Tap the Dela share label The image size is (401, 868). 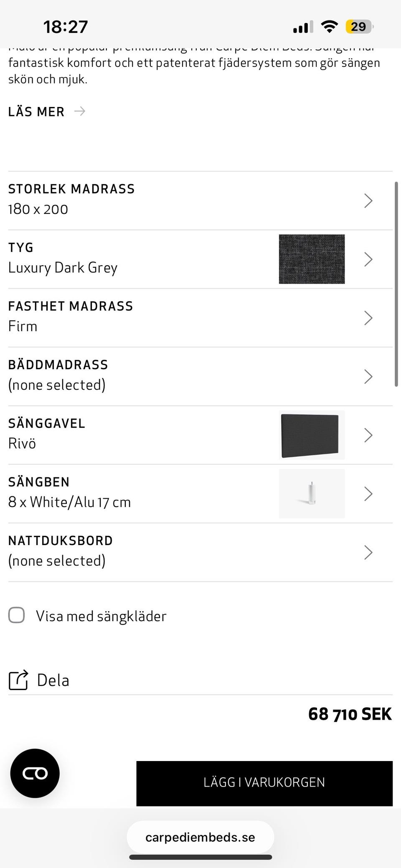53,680
